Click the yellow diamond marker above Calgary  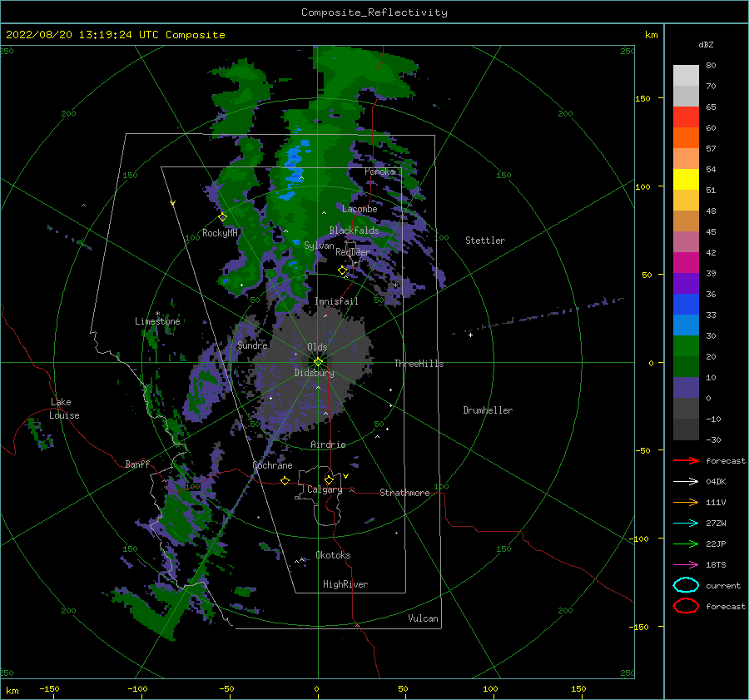329,479
